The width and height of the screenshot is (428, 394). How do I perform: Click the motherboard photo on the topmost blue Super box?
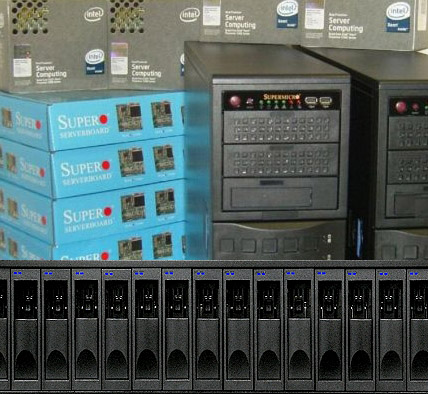click(129, 117)
